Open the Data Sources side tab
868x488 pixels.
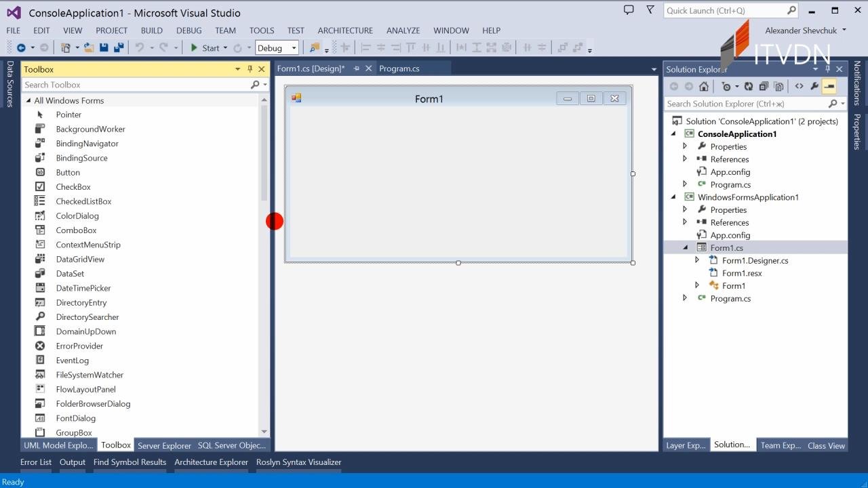click(x=10, y=84)
